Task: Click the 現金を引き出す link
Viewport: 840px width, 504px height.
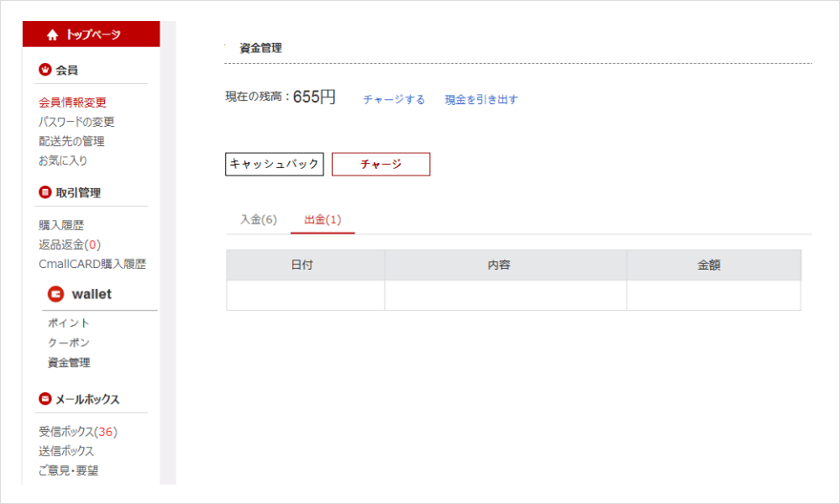Action: pos(481,99)
